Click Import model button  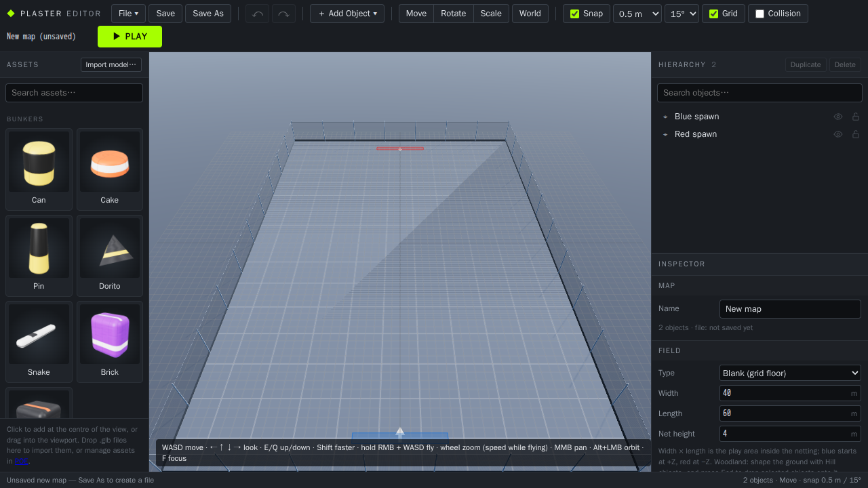[111, 64]
